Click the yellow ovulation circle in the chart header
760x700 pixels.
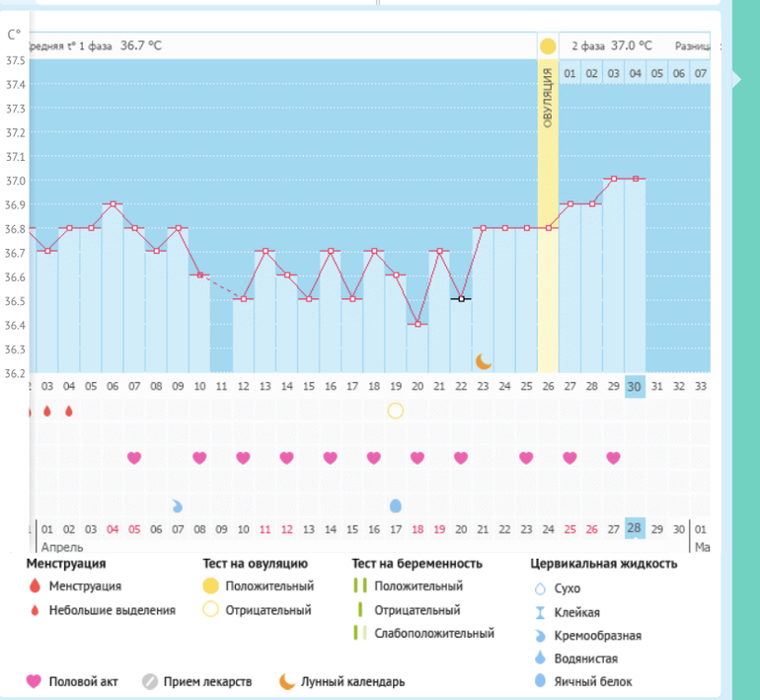point(548,46)
